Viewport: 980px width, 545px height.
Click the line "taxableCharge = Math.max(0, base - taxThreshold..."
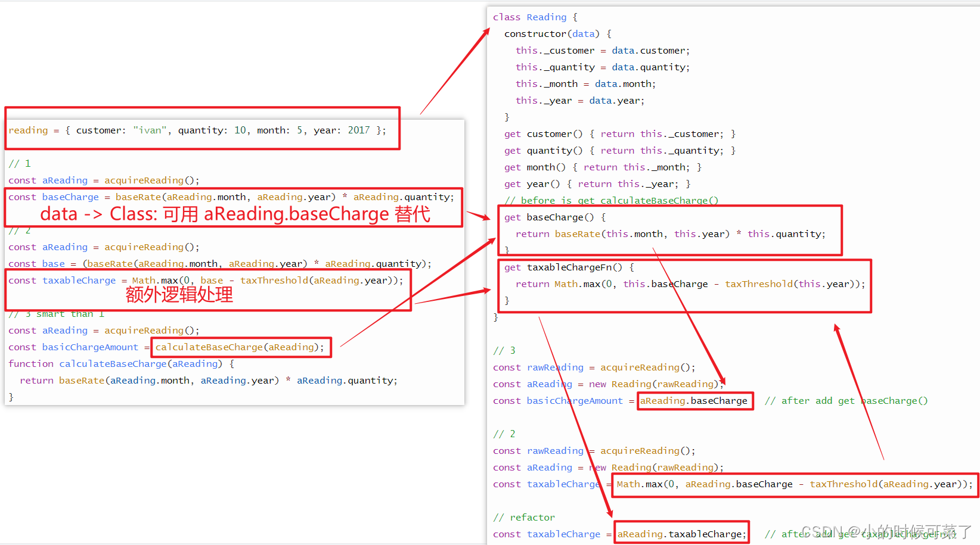pyautogui.click(x=206, y=280)
